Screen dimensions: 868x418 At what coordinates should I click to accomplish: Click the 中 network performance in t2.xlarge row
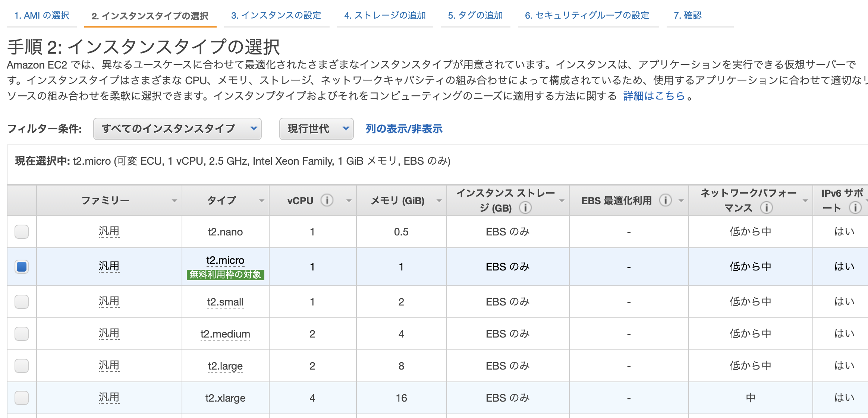751,398
